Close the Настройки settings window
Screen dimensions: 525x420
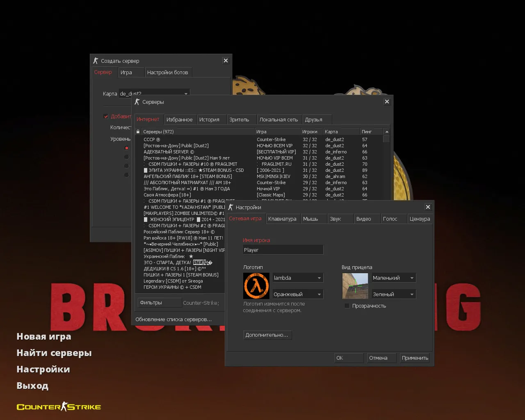point(428,207)
